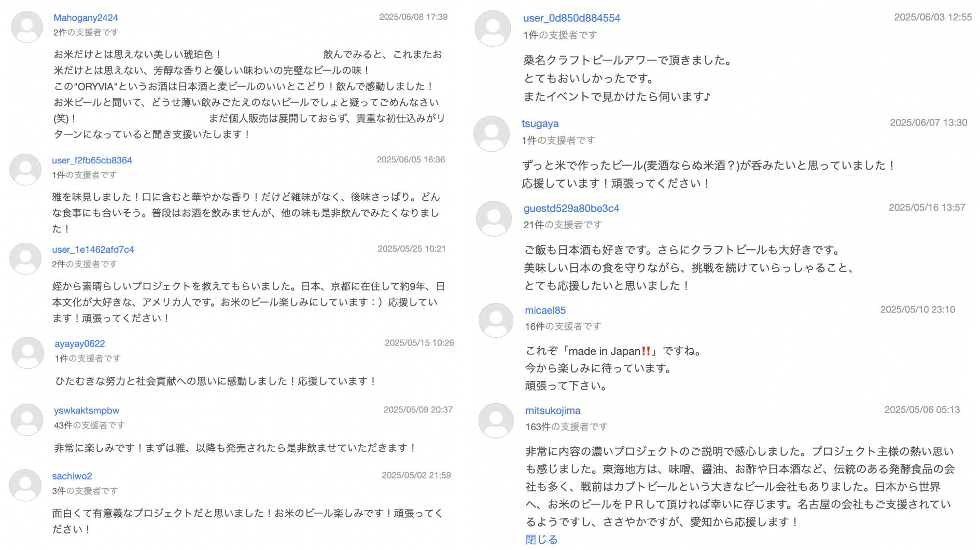This screenshot has height=550, width=980.
Task: Open mitsukojima username link
Action: [x=553, y=410]
